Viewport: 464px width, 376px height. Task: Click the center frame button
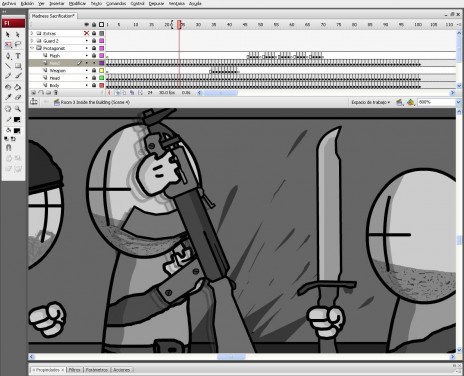click(x=109, y=93)
